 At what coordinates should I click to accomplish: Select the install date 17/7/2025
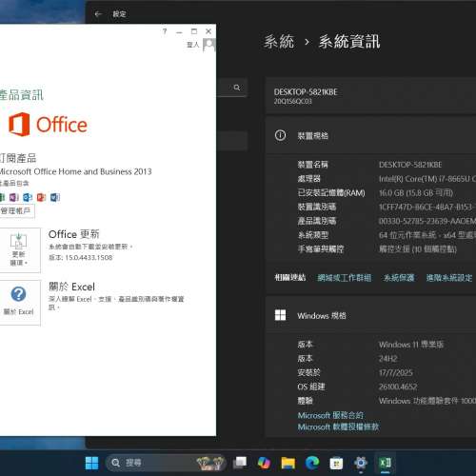(396, 372)
